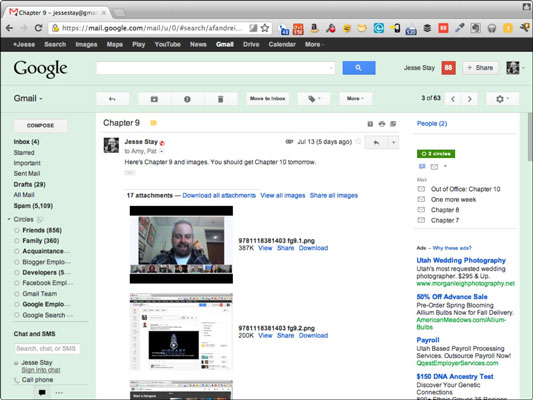Bookmark page with the star icon
This screenshot has height=400, width=533.
click(265, 28)
